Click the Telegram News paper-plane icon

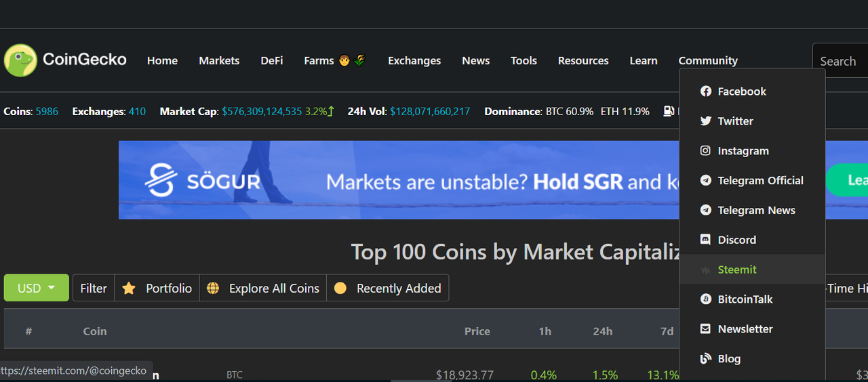706,211
